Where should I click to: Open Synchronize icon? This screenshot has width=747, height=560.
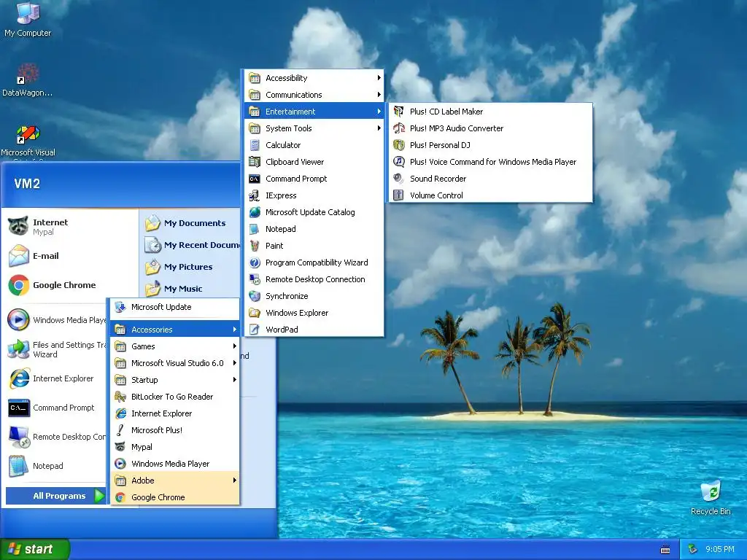(x=255, y=296)
